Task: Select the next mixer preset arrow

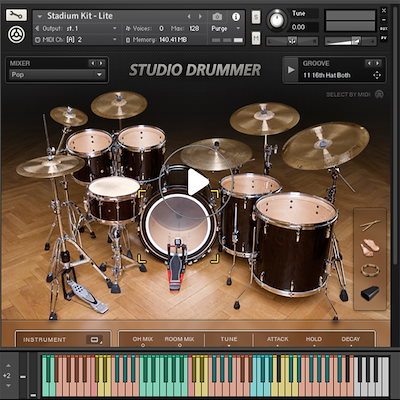Action: tap(101, 63)
